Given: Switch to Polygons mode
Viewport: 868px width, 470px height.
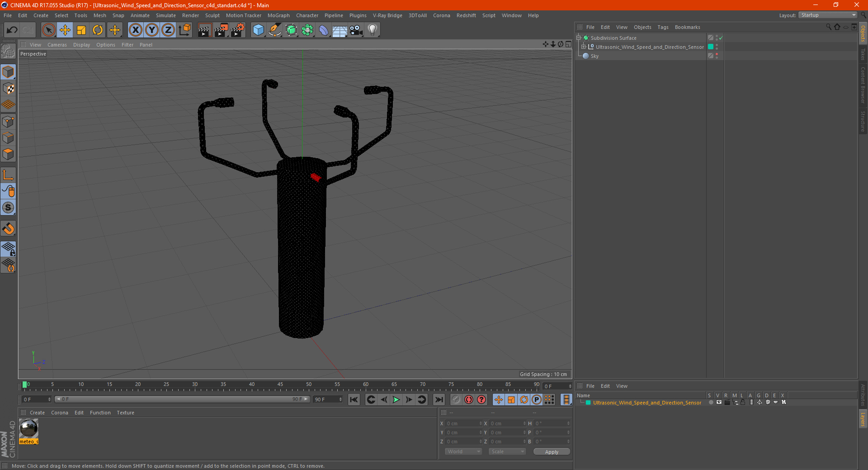Looking at the screenshot, I should (8, 154).
